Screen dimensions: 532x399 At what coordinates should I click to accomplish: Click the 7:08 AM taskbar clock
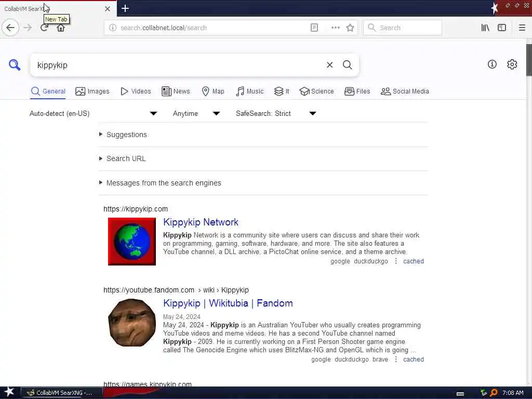click(x=513, y=393)
